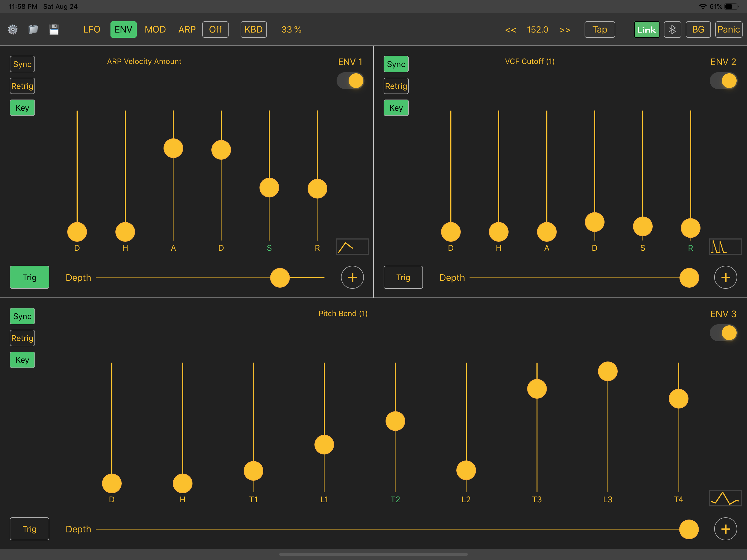Open ENV 3 envelope shape preview
The width and height of the screenshot is (747, 560).
(725, 498)
